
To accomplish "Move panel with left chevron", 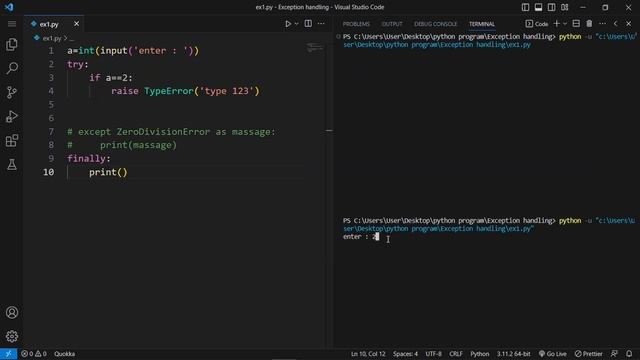I will [x=616, y=24].
